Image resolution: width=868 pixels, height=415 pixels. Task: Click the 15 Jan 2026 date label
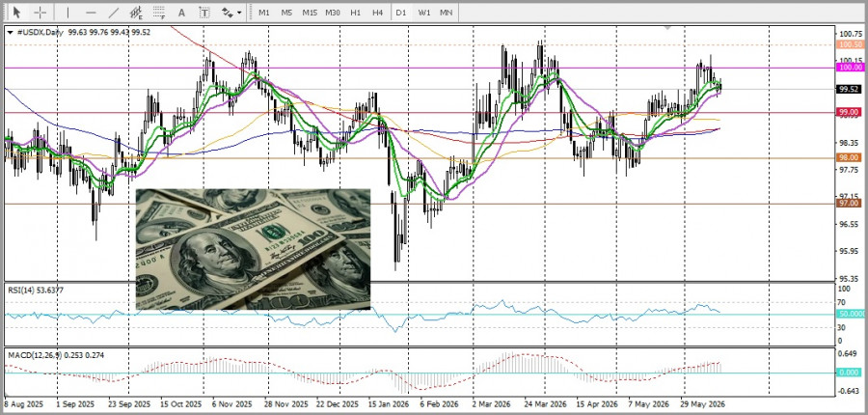(x=388, y=403)
